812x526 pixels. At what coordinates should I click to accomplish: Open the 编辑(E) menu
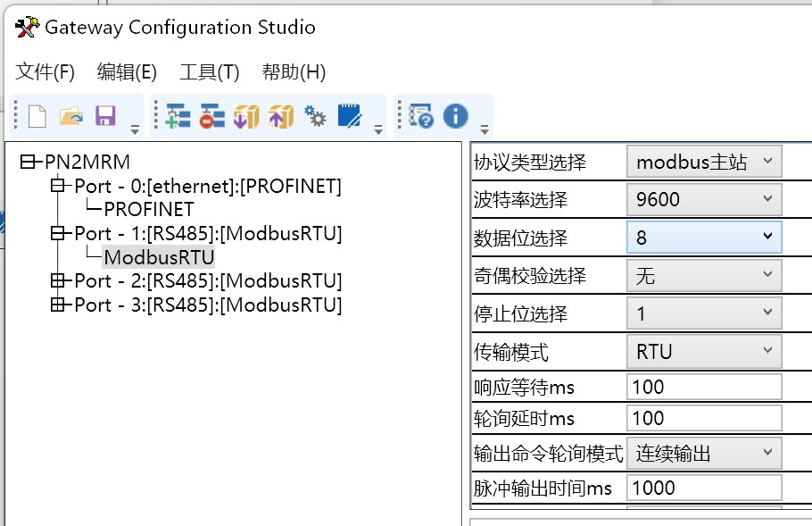point(127,72)
